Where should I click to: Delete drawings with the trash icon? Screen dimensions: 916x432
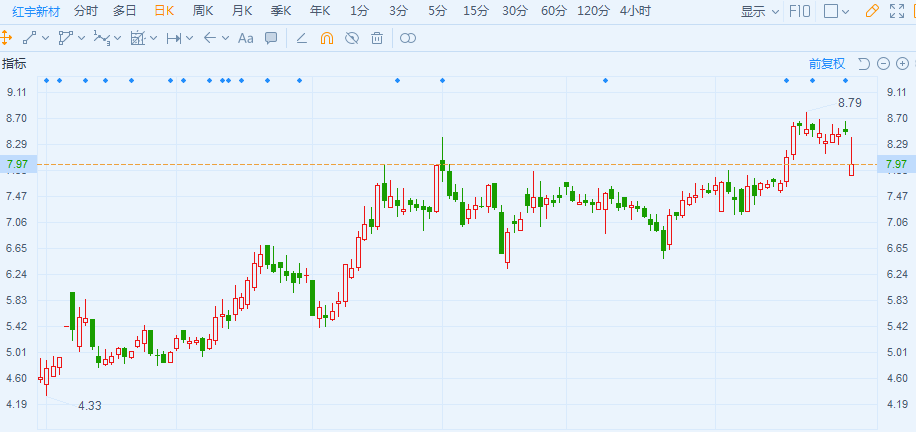point(376,38)
